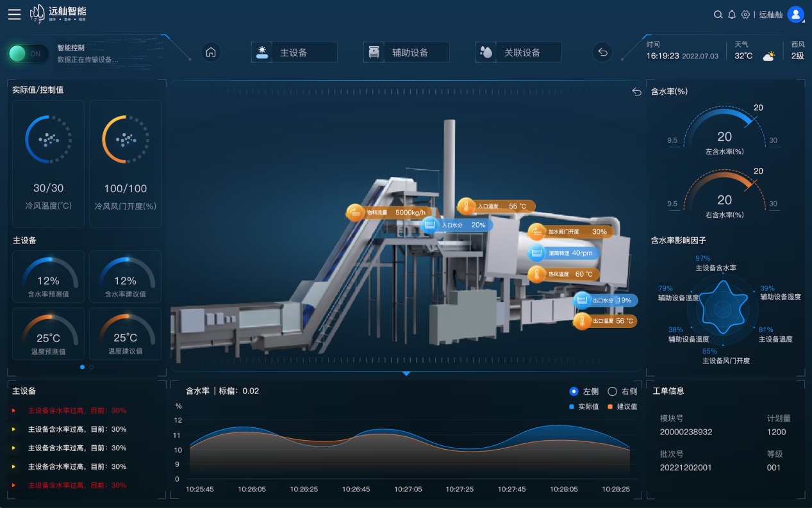Select the 左侧 radio button
Screen dimensions: 812x508
574,391
